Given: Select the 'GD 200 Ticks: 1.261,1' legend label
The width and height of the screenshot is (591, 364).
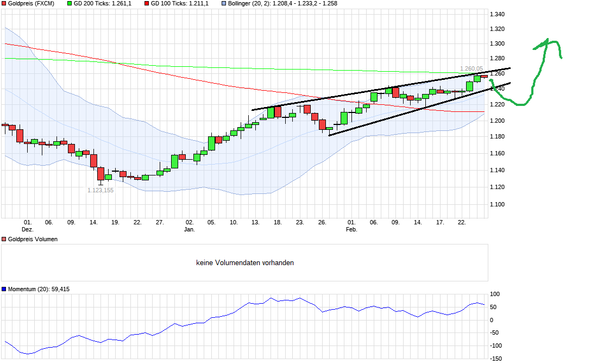Looking at the screenshot, I should click(103, 3).
